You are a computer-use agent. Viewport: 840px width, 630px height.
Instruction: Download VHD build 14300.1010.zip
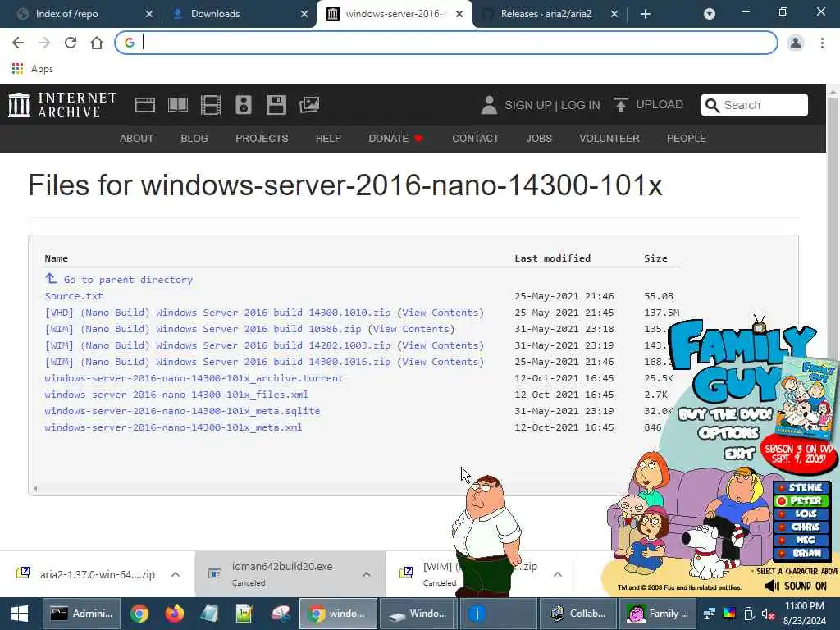point(218,313)
